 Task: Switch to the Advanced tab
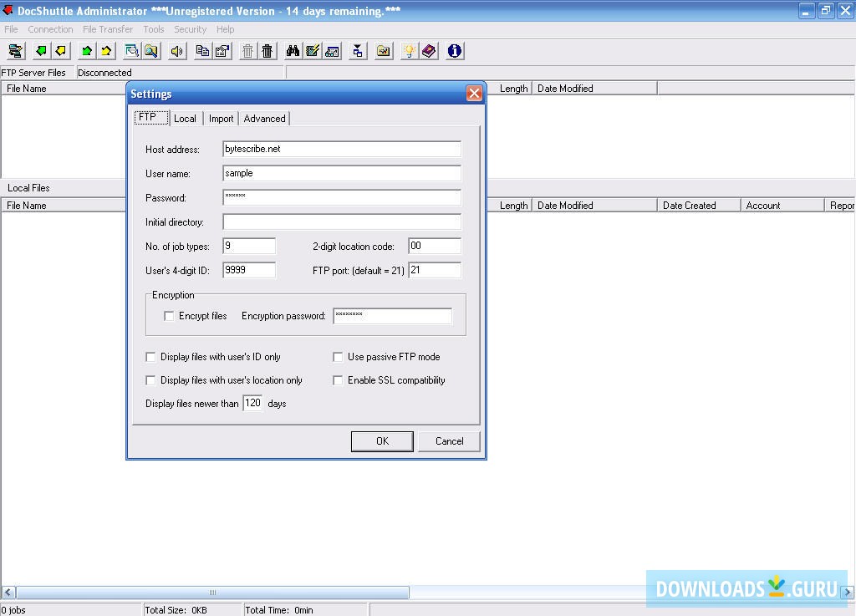point(264,119)
